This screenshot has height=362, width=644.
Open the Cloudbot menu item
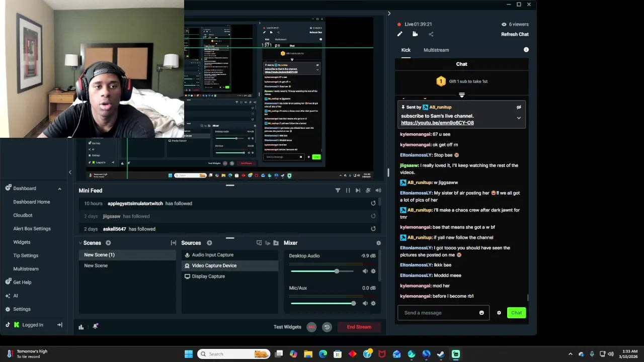coord(23,215)
